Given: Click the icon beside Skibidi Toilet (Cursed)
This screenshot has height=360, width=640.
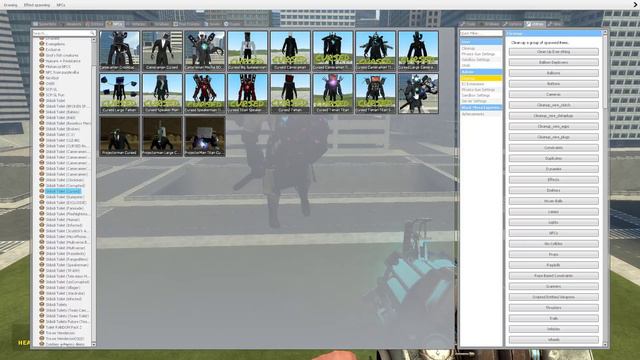Looking at the screenshot, I should tap(42, 191).
